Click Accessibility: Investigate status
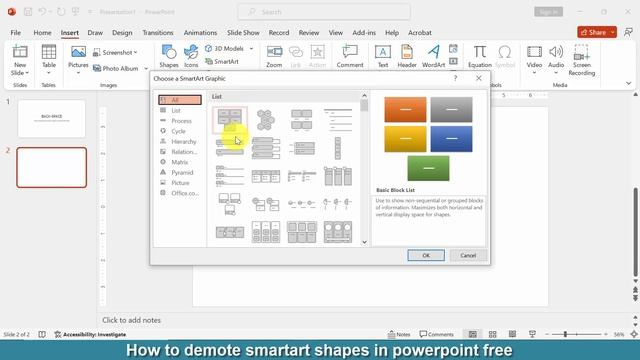 90,334
